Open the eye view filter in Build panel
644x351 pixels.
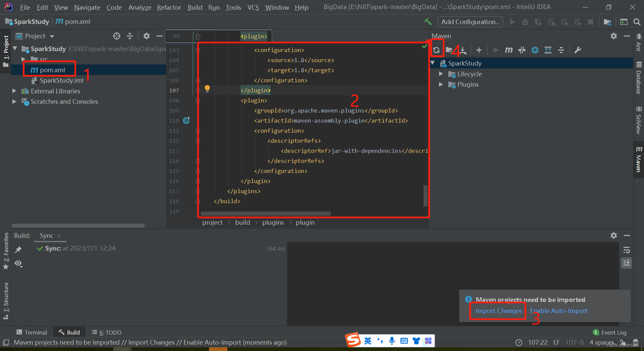point(18,264)
